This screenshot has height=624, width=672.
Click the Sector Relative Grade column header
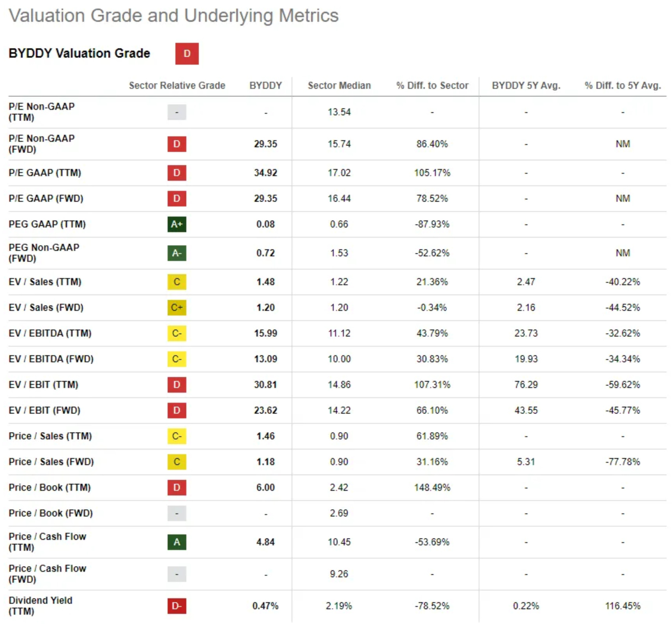[177, 86]
